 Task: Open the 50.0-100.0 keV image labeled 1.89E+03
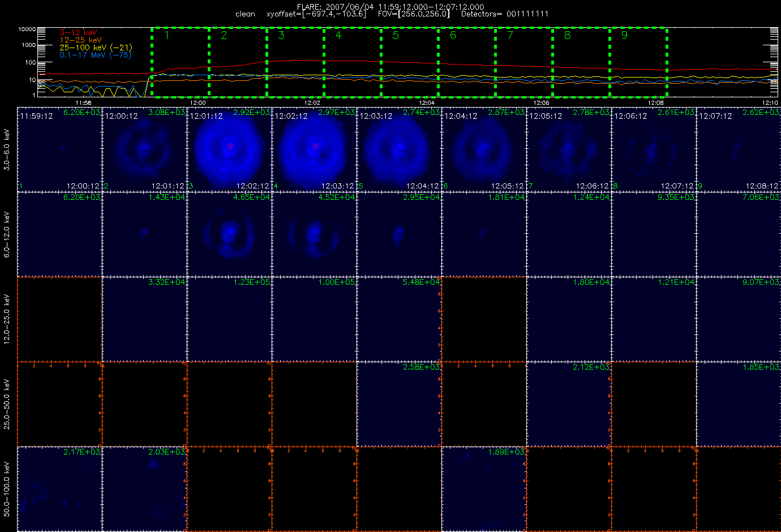click(x=484, y=488)
